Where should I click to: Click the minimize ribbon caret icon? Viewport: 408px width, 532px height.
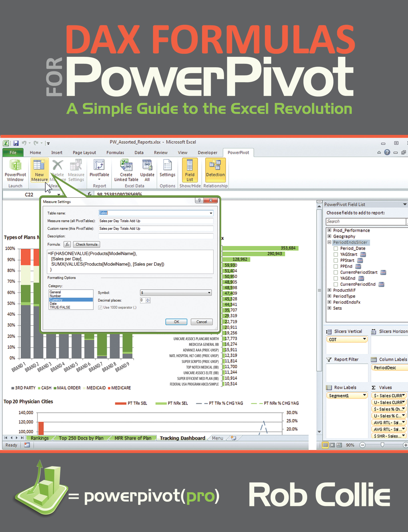[x=379, y=152]
